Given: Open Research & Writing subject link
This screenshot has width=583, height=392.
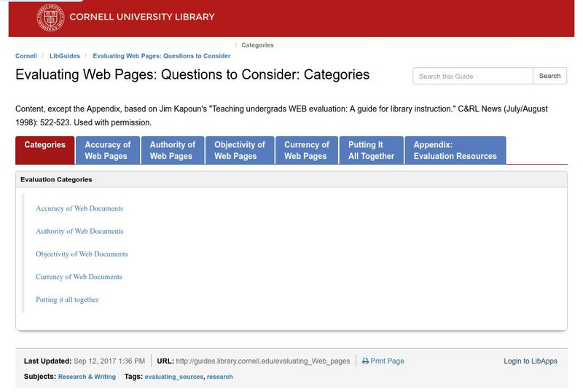Looking at the screenshot, I should 87,377.
